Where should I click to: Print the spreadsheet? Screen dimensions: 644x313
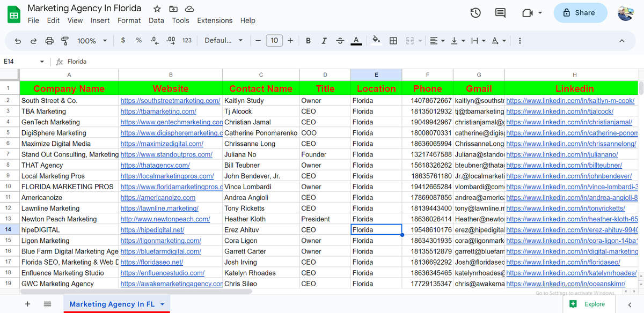49,41
